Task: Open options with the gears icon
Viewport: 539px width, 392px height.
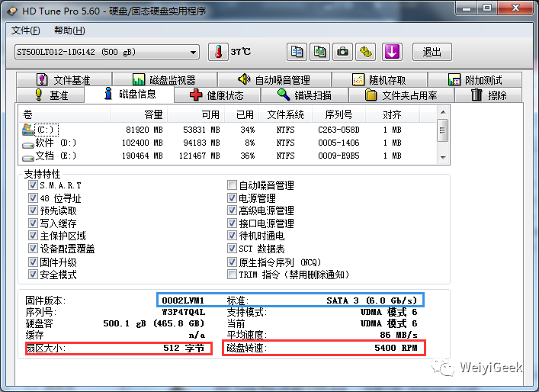Action: click(x=365, y=52)
